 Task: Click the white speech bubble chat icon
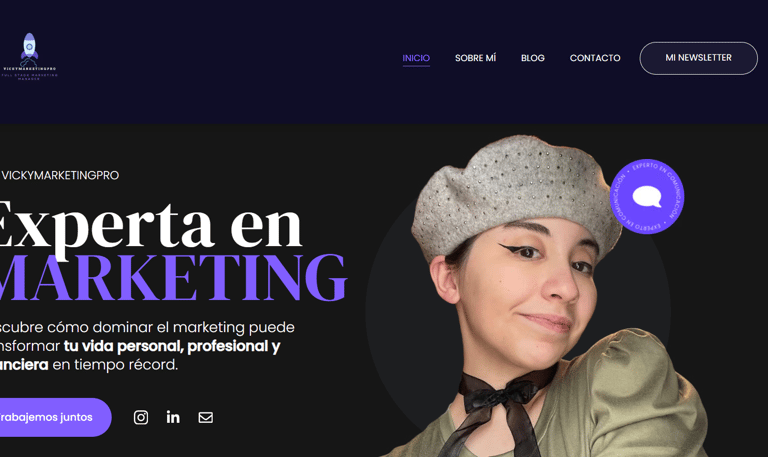click(647, 197)
